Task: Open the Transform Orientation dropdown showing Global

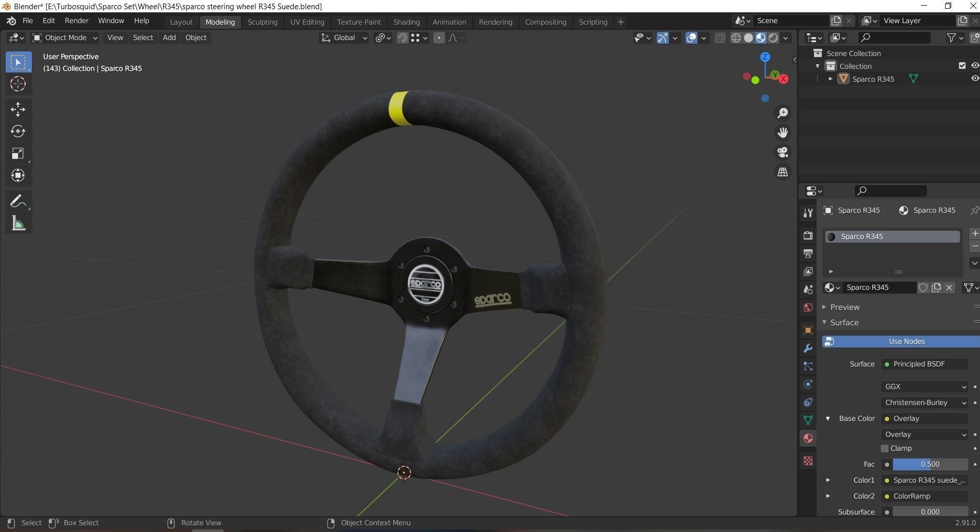Action: tap(343, 38)
